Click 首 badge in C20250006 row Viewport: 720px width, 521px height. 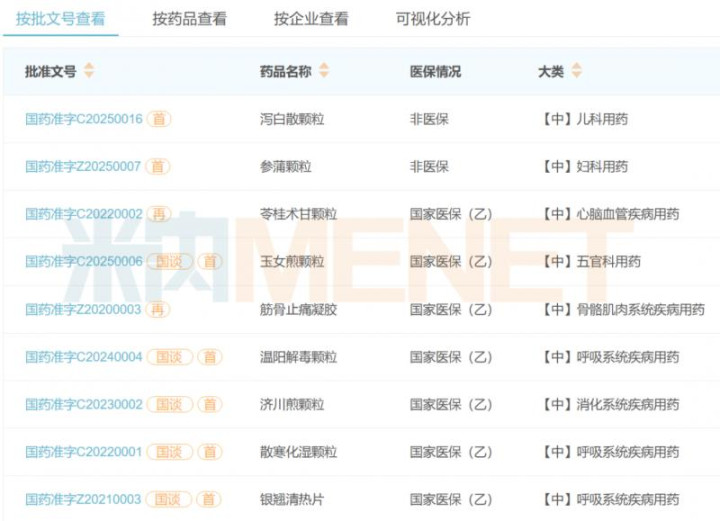tap(210, 262)
